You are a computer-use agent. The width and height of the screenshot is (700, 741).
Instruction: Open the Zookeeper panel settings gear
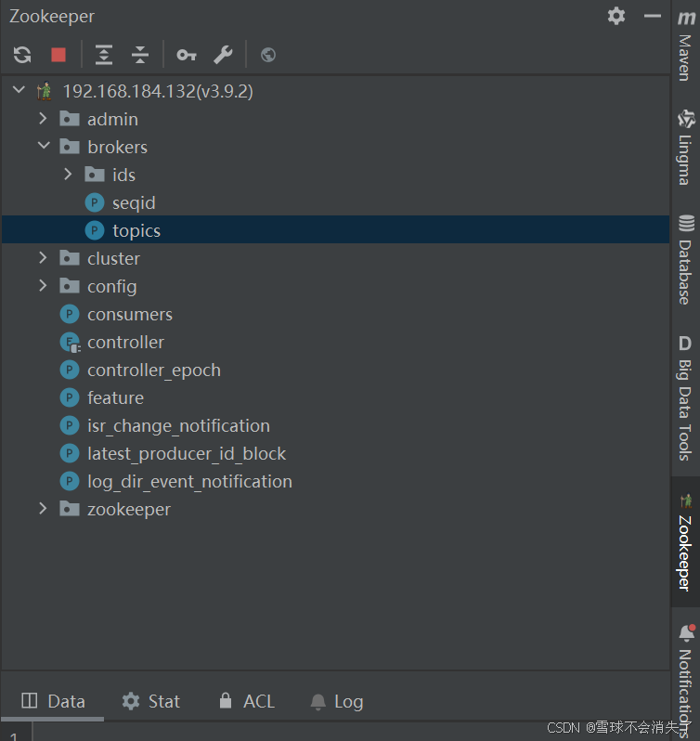tap(616, 16)
